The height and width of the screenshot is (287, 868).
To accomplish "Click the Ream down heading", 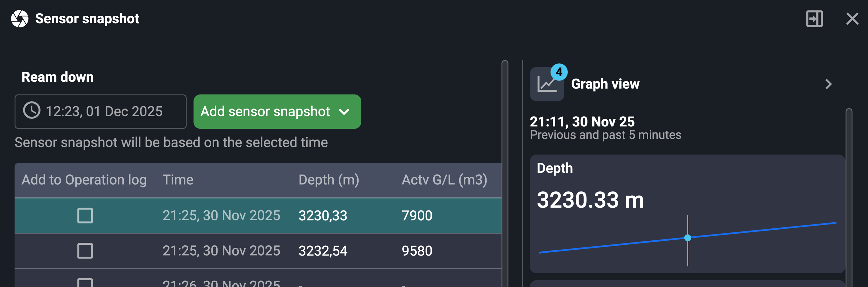I will click(x=57, y=77).
